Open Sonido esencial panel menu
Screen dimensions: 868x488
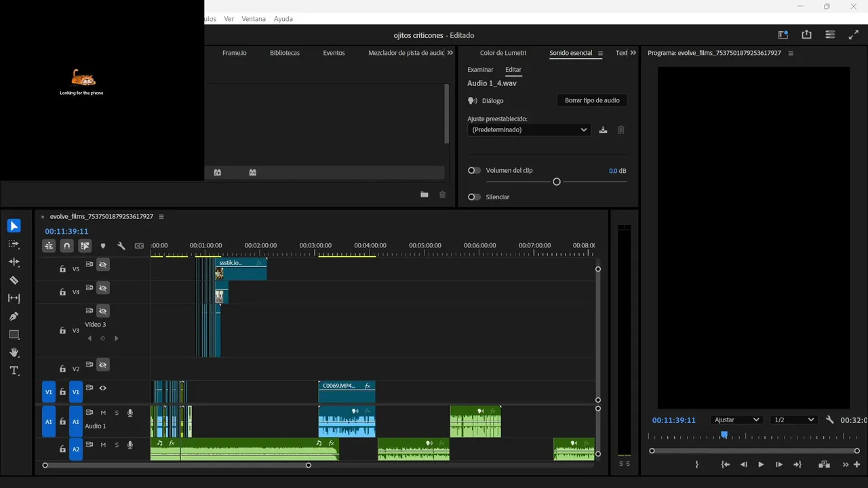click(600, 53)
